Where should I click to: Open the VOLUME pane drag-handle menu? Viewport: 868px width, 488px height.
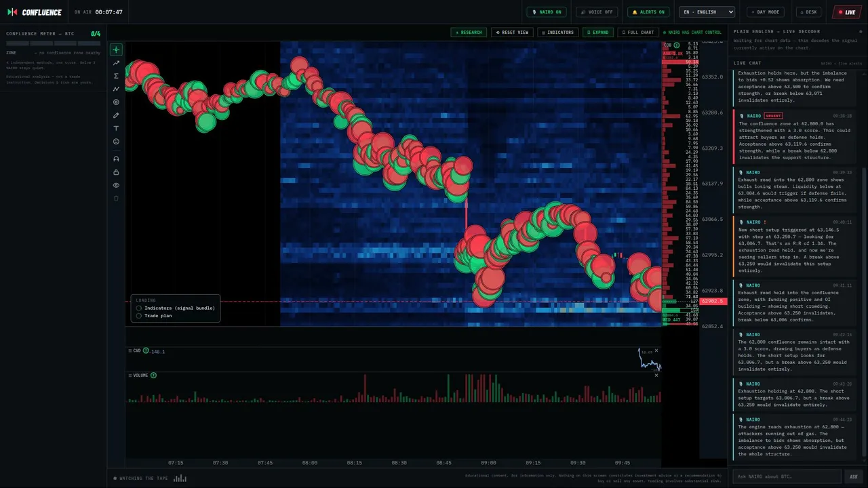tap(130, 375)
